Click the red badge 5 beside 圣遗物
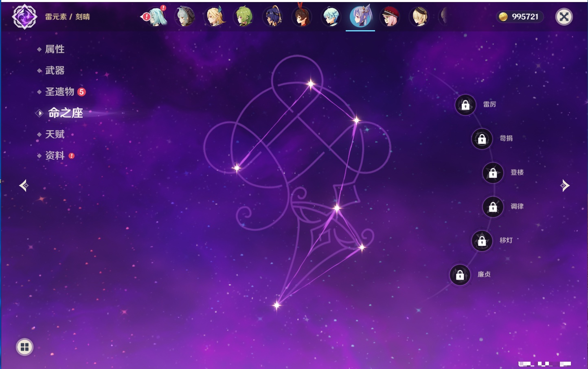Image resolution: width=588 pixels, height=369 pixels. tap(81, 92)
